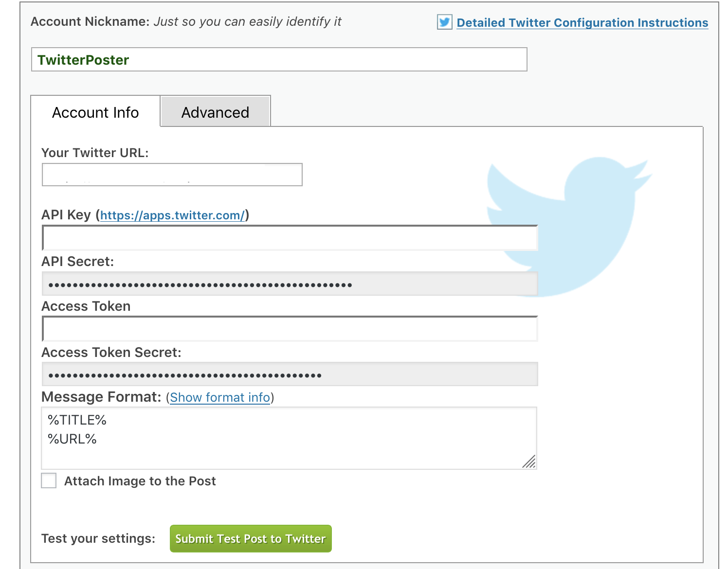This screenshot has height=569, width=728.
Task: Click the Account Nickname label text
Action: click(x=90, y=22)
